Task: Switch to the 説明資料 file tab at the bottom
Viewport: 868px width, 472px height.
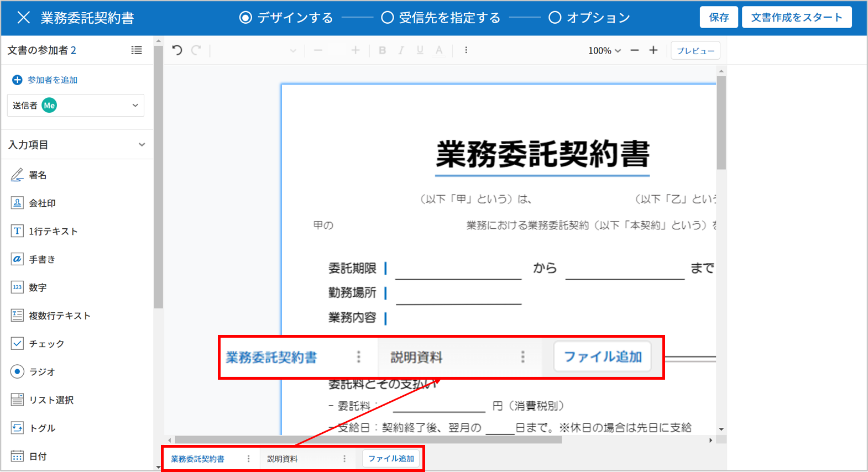Action: 283,459
